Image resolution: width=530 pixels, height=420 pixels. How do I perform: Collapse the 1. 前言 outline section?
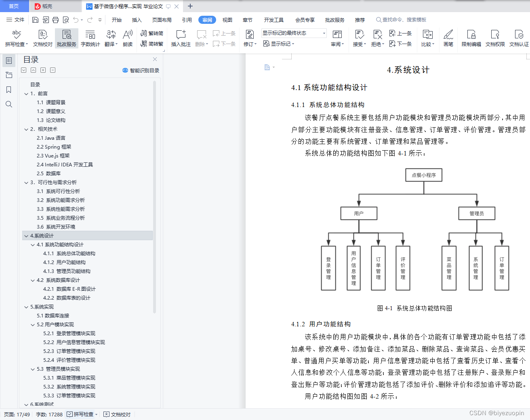[x=26, y=94]
